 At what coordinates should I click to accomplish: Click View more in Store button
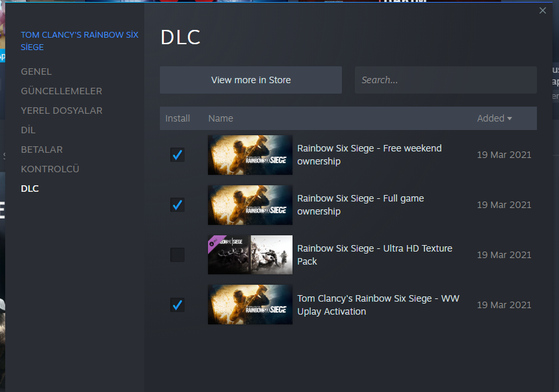pyautogui.click(x=251, y=80)
